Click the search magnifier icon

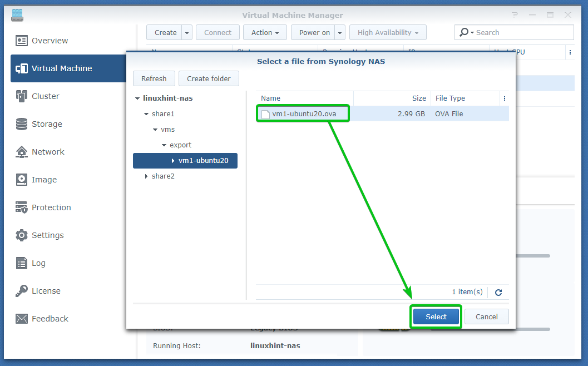click(465, 32)
